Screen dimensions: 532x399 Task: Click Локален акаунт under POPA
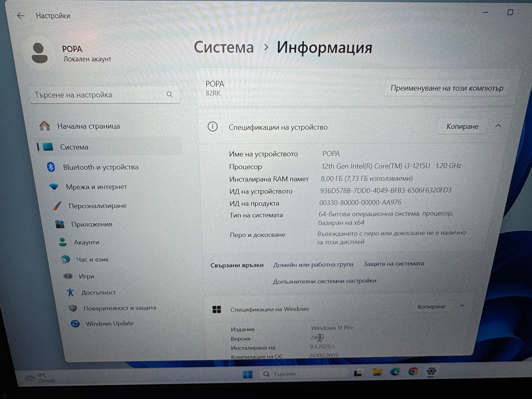[x=87, y=59]
